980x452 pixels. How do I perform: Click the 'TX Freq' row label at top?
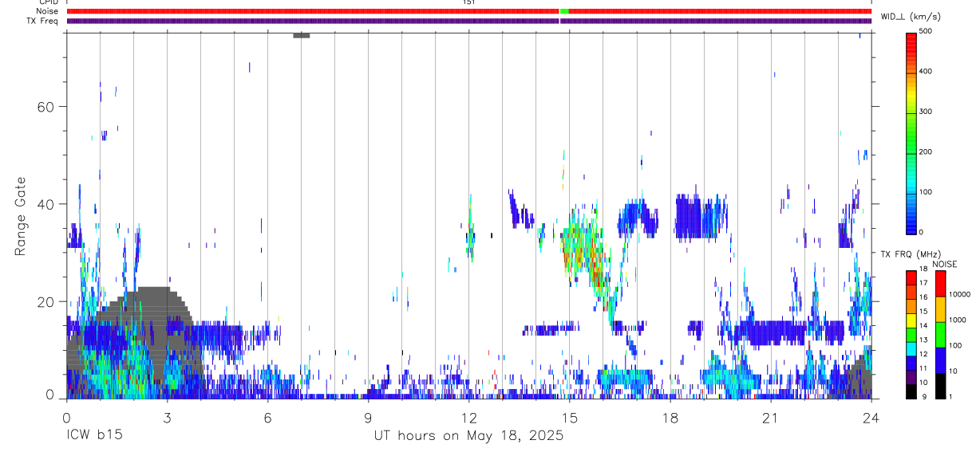(x=44, y=21)
